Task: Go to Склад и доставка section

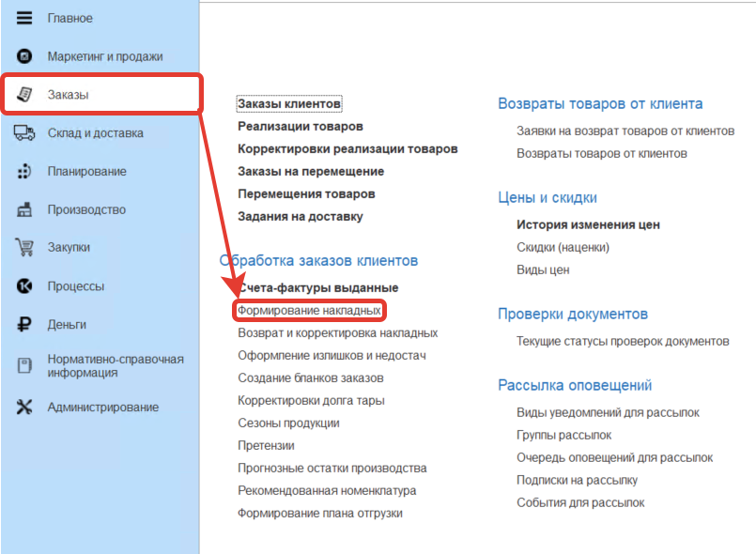Action: (x=95, y=133)
